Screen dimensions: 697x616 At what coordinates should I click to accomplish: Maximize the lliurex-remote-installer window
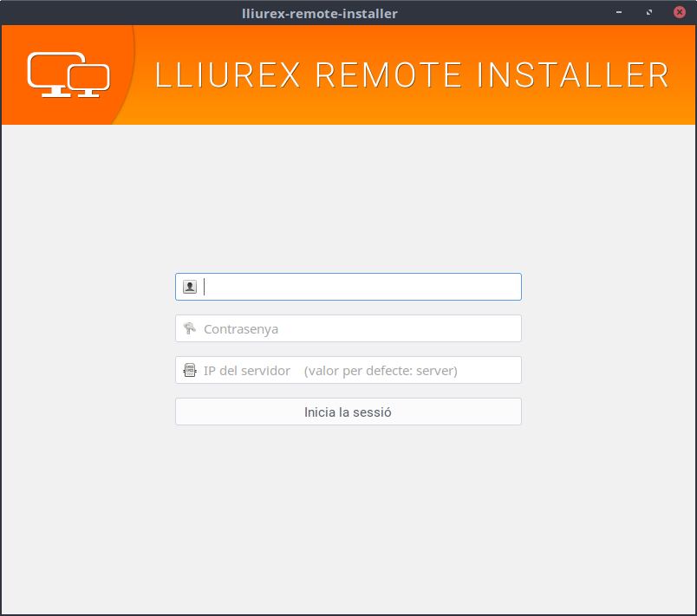(648, 13)
